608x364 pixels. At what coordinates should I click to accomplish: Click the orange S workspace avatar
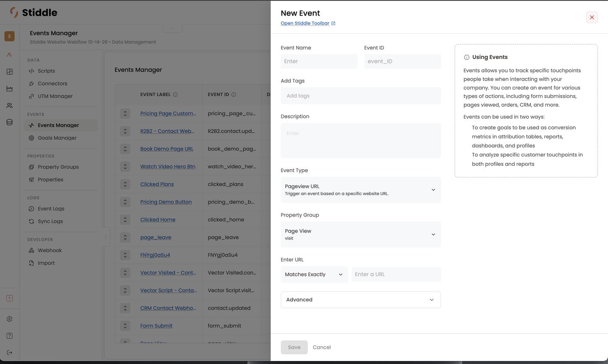pos(10,36)
